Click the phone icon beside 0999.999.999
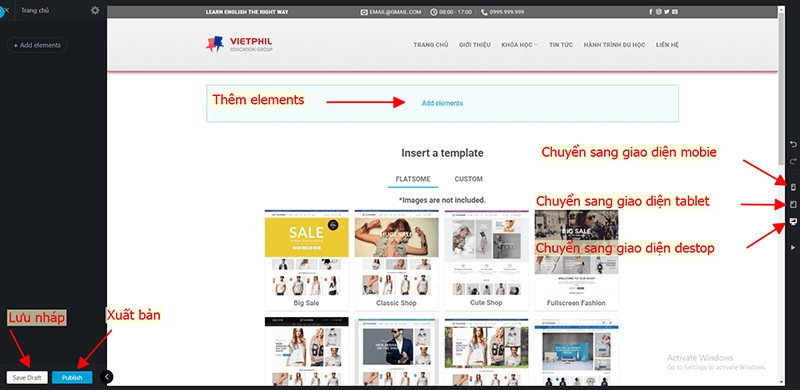This screenshot has width=800, height=390. pos(484,12)
